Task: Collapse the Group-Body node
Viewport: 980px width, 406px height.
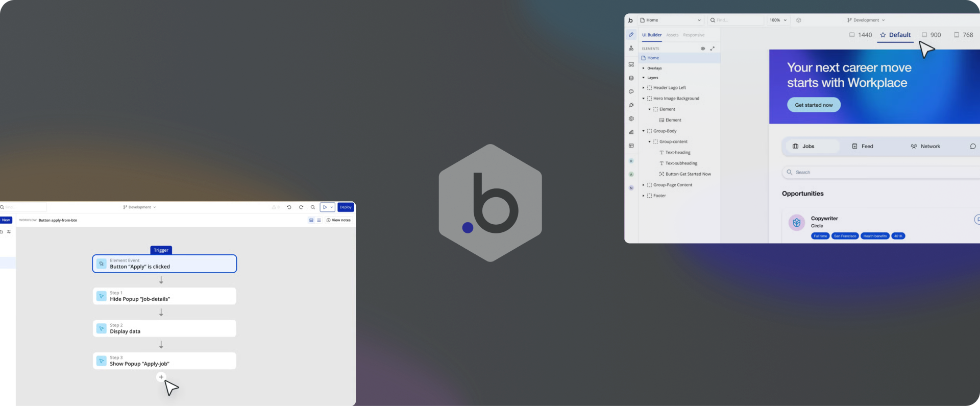Action: click(x=644, y=131)
